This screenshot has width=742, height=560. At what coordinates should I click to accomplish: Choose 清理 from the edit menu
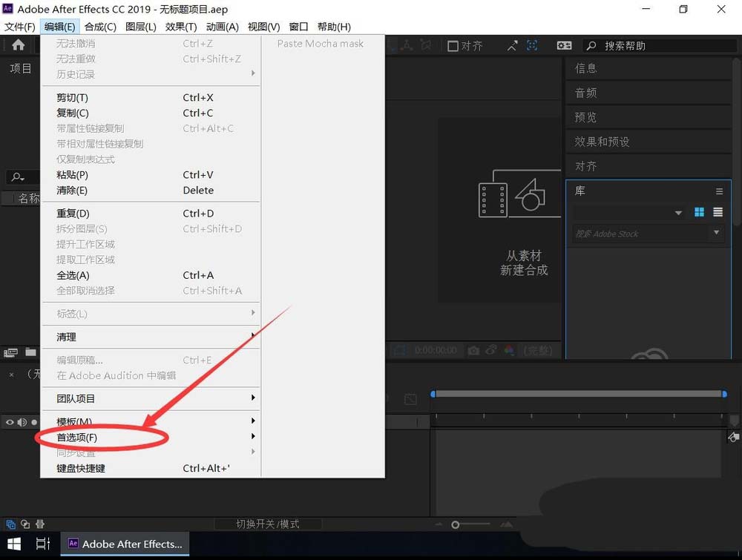151,337
